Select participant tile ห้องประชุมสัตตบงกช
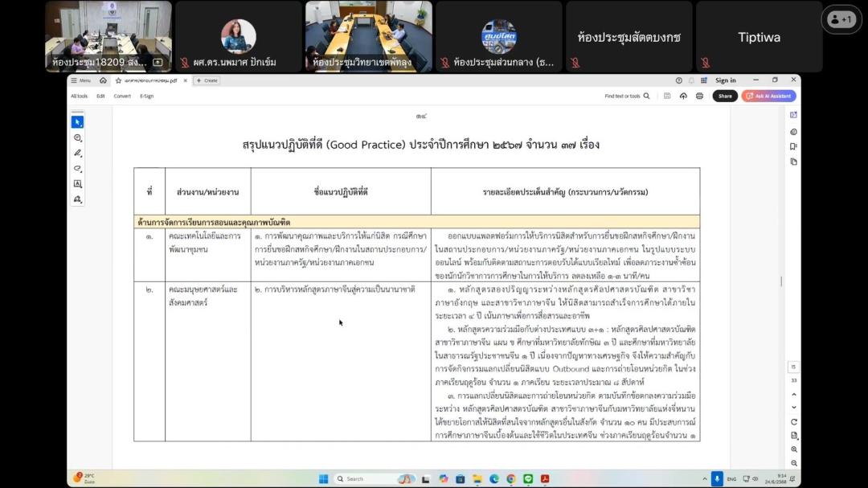The image size is (868, 488). coord(628,36)
